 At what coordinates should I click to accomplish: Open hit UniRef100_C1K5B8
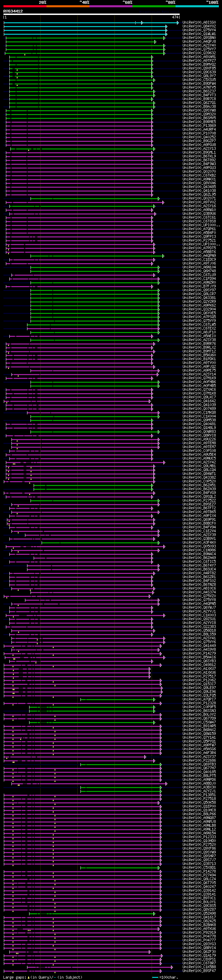[x=199, y=967]
